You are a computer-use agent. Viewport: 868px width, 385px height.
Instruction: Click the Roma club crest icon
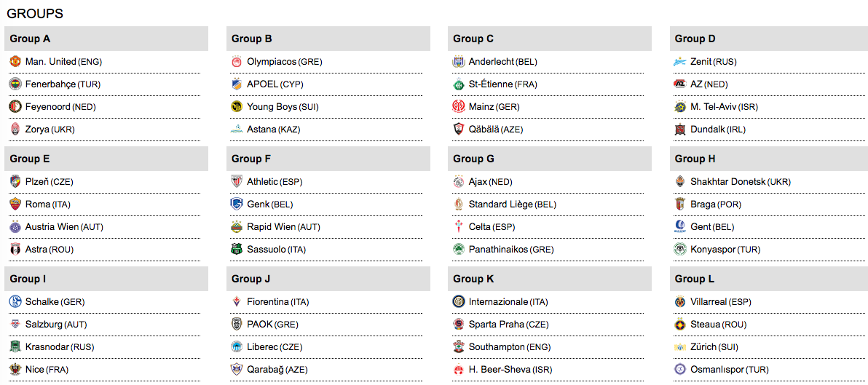[16, 205]
